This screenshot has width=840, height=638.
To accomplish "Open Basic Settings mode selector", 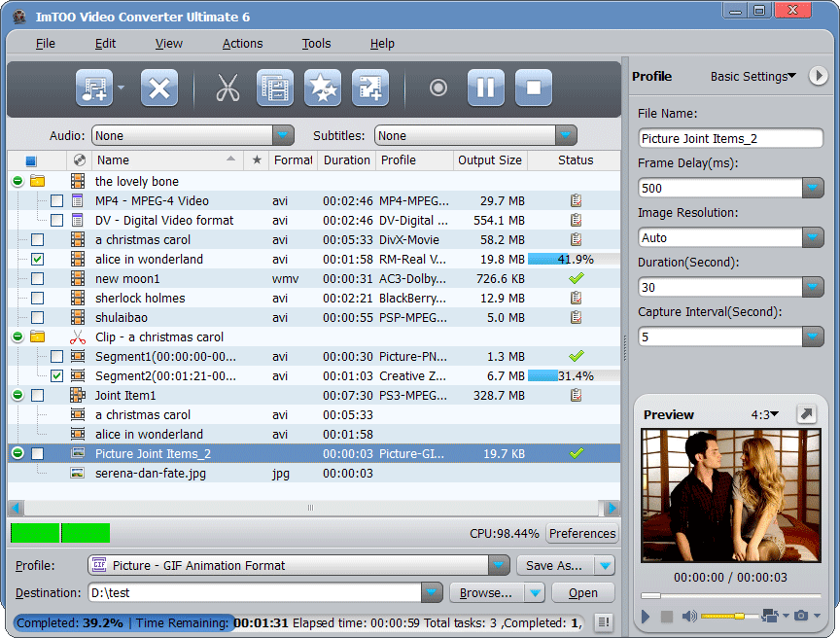I will pos(752,77).
